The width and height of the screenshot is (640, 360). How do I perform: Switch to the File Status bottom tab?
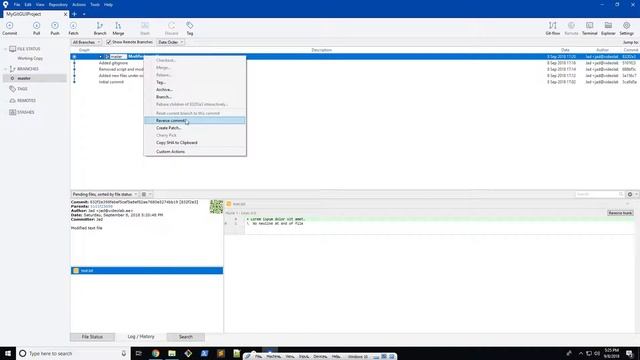(x=92, y=337)
